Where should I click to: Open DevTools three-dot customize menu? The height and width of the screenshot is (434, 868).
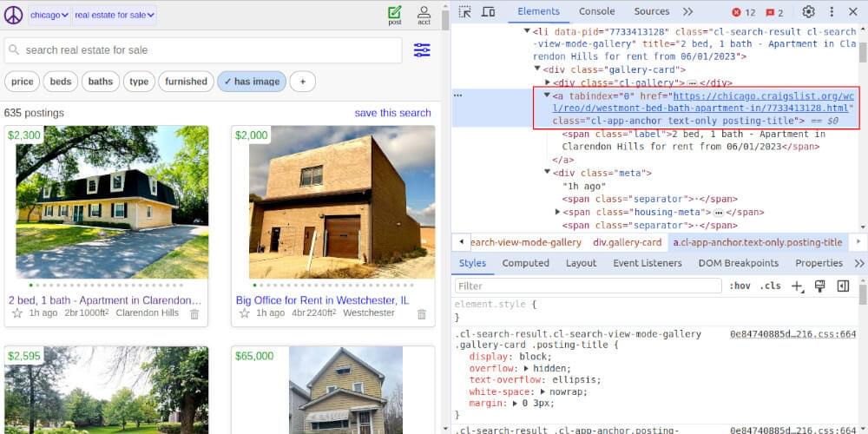pos(832,11)
